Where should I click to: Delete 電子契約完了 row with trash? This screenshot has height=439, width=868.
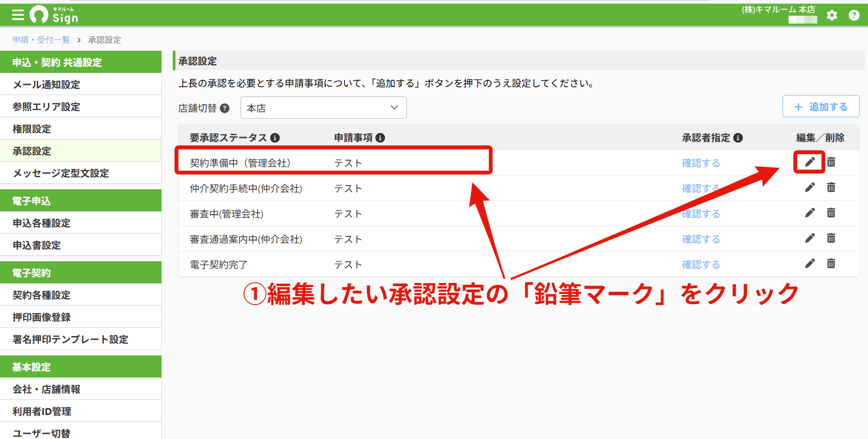(x=831, y=264)
